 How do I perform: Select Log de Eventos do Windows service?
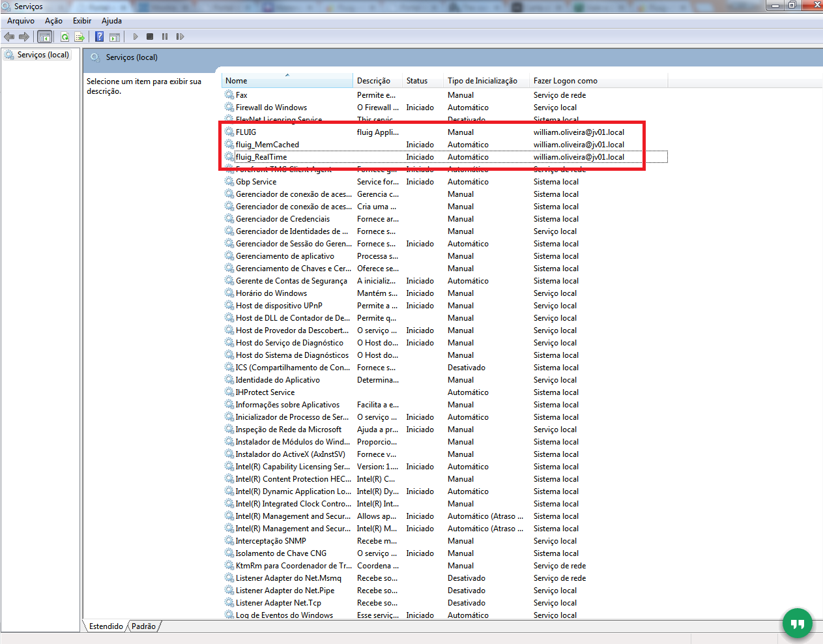coord(284,615)
